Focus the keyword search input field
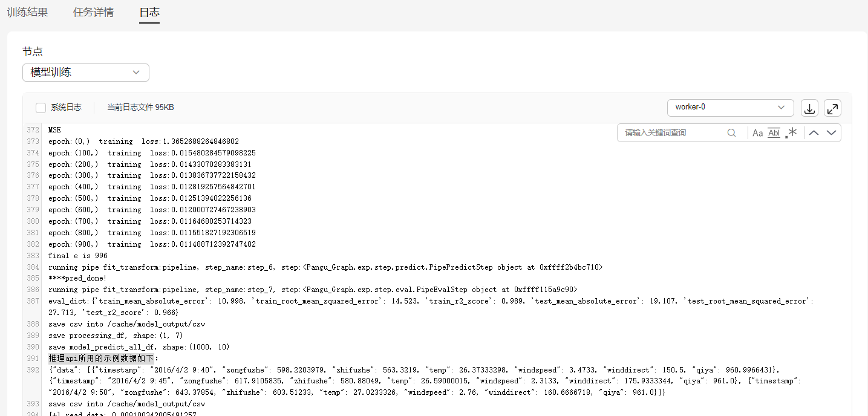This screenshot has width=868, height=416. point(671,133)
